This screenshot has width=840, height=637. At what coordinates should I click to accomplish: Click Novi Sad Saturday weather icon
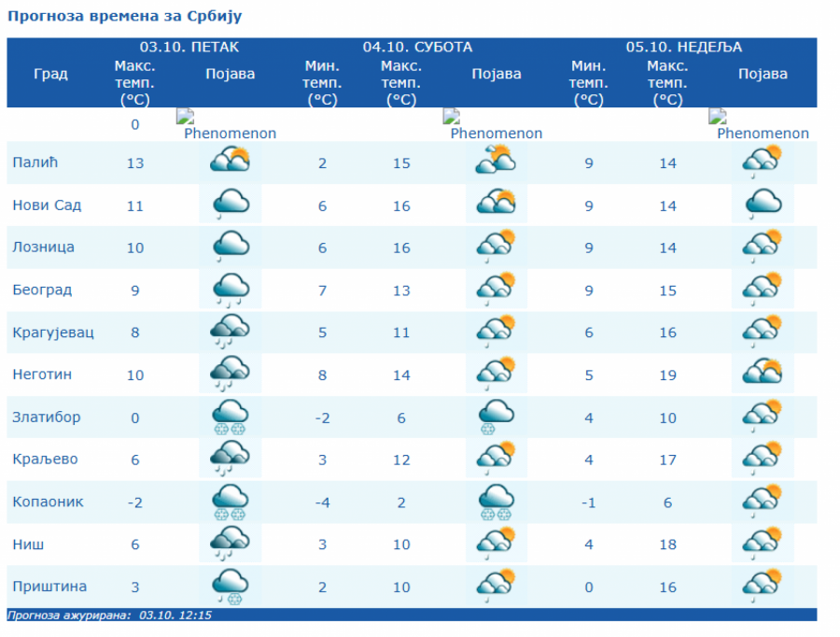point(496,205)
